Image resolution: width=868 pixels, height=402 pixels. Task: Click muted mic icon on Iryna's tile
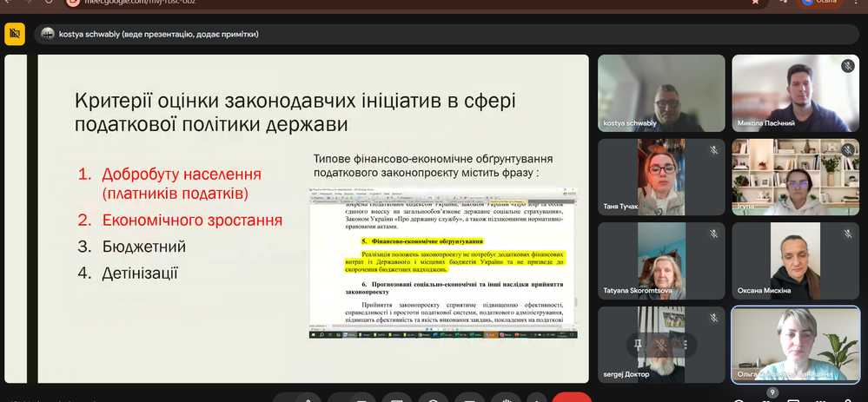click(847, 149)
